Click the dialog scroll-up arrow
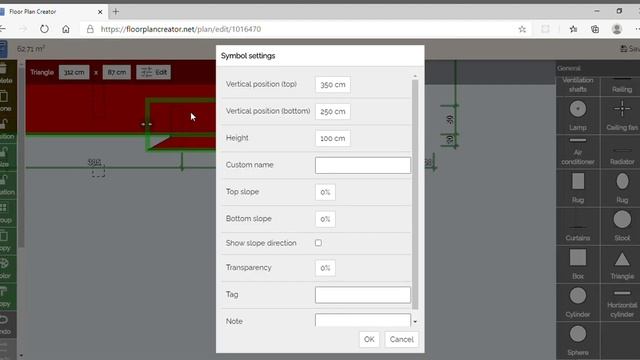This screenshot has height=360, width=640. point(415,76)
